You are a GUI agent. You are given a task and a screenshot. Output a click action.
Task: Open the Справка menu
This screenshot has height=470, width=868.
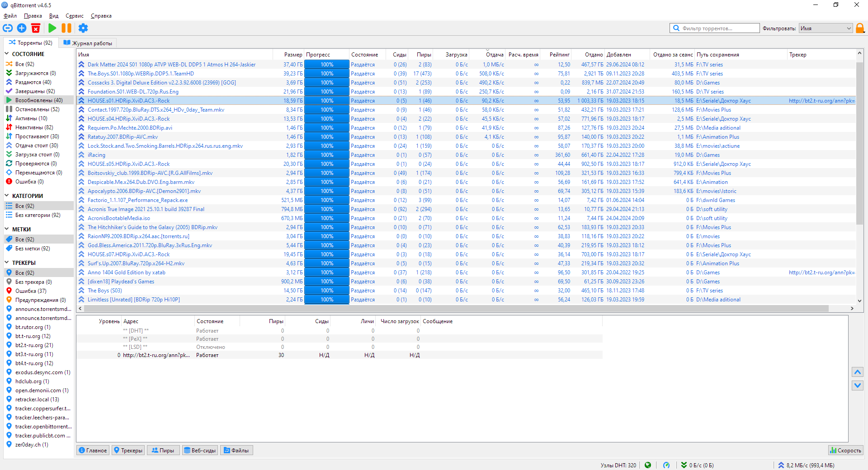(x=101, y=16)
